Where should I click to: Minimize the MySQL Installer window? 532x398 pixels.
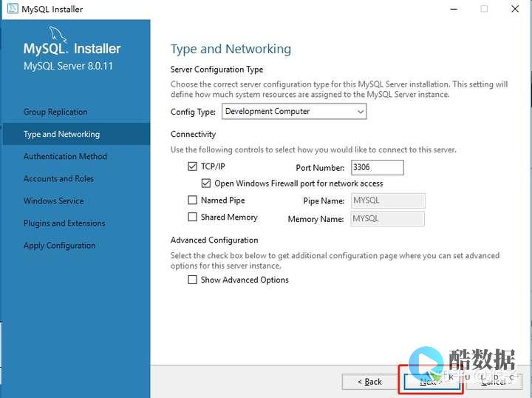[454, 9]
